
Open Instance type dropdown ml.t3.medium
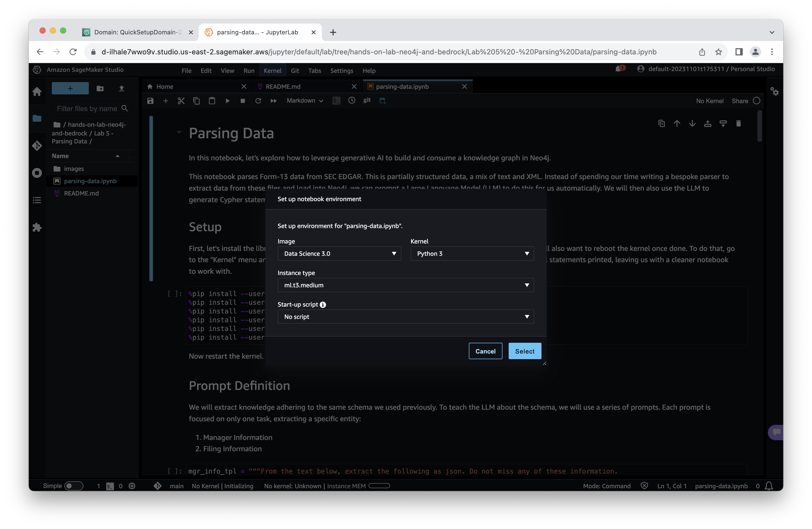point(406,285)
